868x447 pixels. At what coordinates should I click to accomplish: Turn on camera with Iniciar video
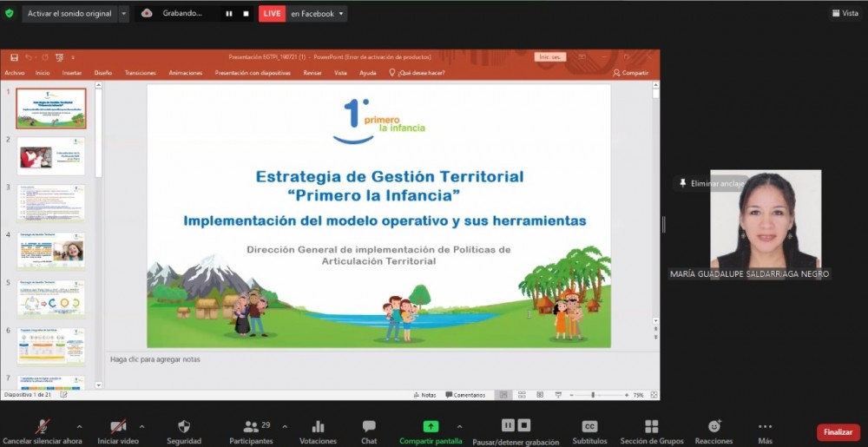(x=118, y=426)
